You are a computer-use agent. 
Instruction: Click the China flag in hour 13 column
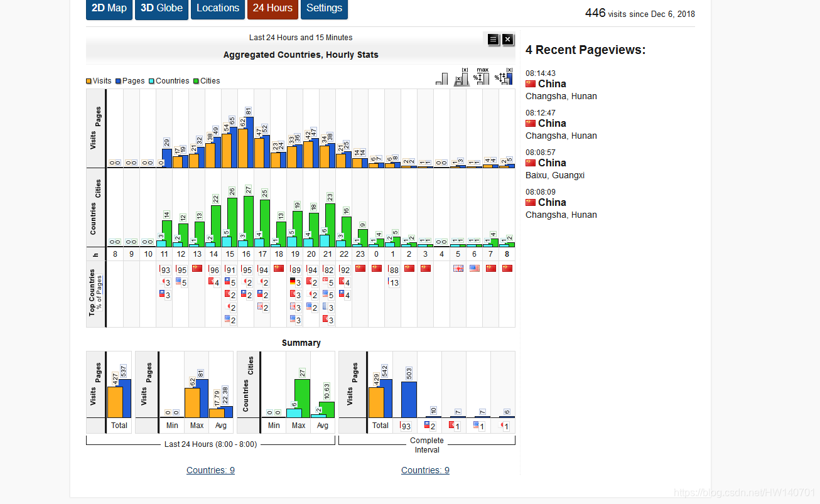click(x=197, y=269)
